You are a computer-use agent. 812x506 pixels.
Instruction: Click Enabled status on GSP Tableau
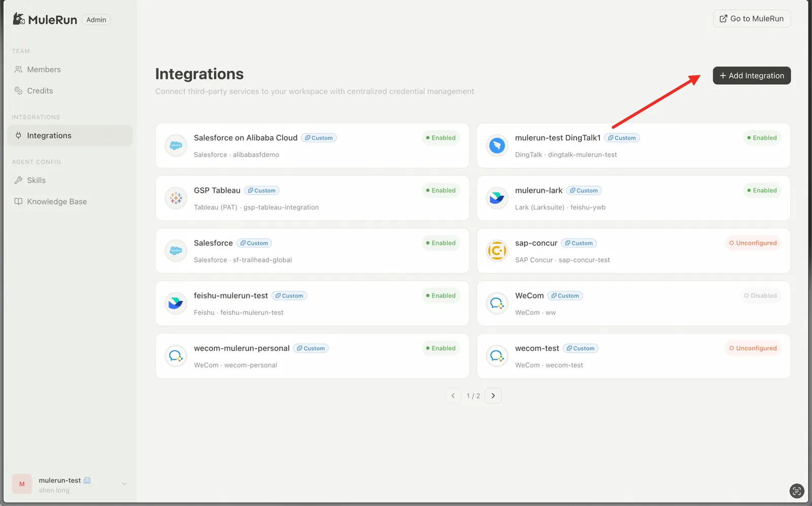coord(441,190)
